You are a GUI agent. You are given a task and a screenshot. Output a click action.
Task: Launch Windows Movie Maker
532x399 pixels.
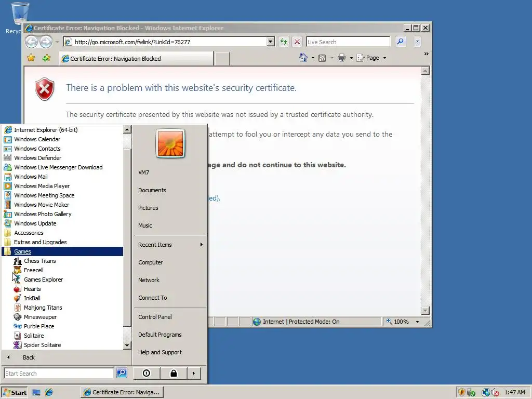42,205
